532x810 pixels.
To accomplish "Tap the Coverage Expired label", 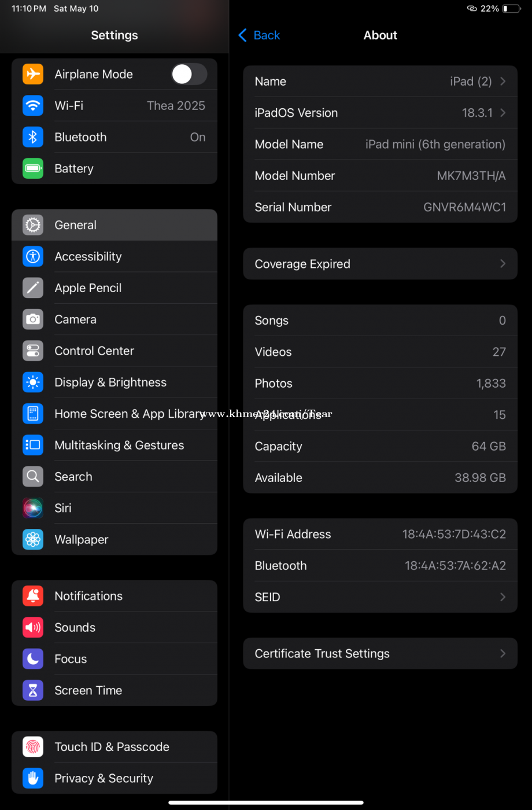I will [302, 264].
